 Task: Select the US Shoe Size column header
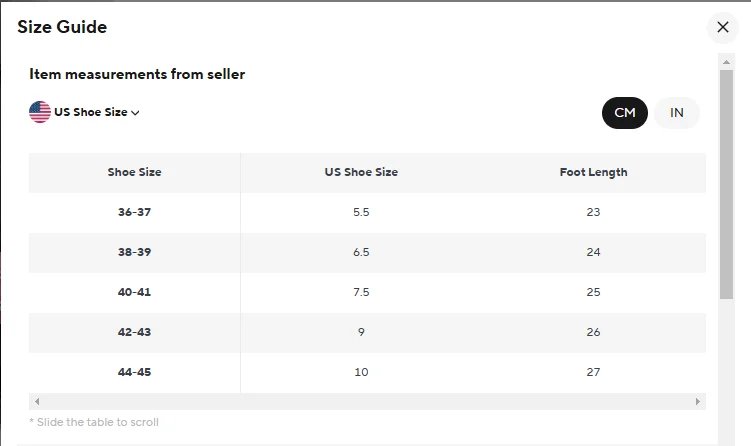point(361,172)
